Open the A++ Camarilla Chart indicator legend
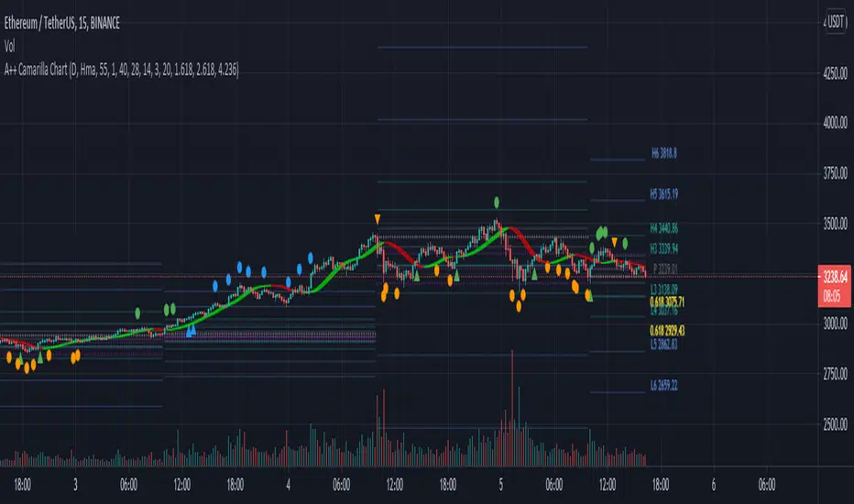 tap(122, 70)
